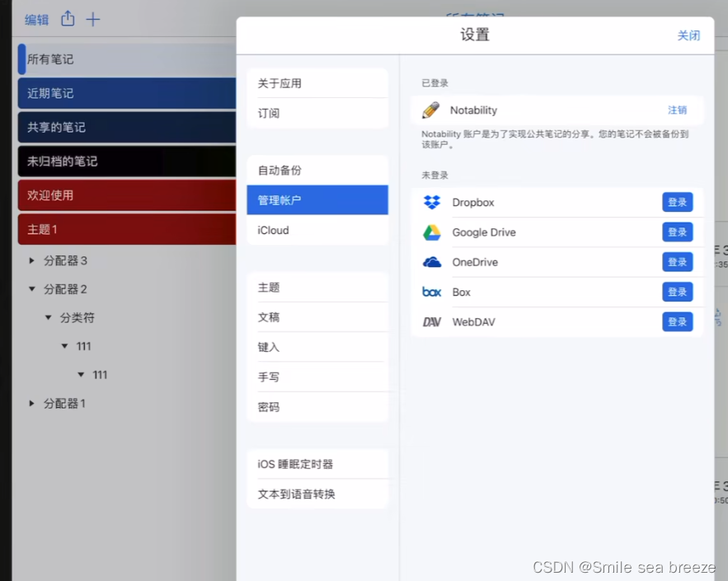Screen dimensions: 728x581
Task: Click the Dropbox icon in the account list
Action: click(x=431, y=202)
